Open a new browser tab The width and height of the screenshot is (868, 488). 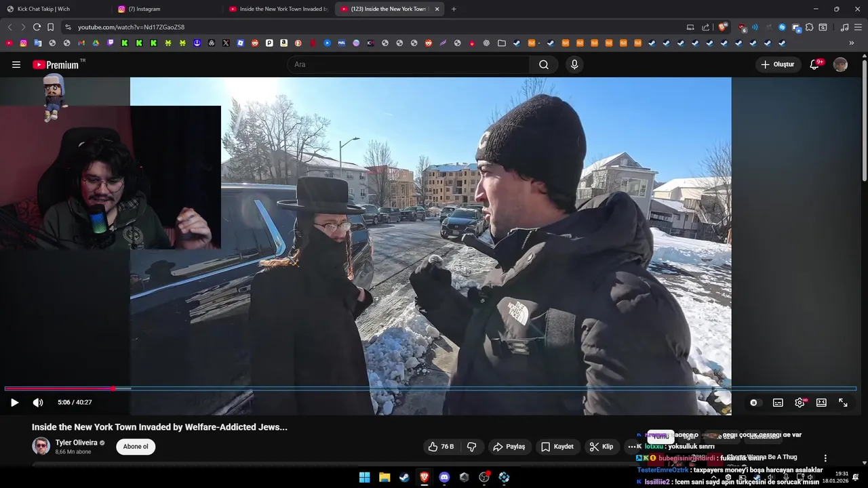454,9
